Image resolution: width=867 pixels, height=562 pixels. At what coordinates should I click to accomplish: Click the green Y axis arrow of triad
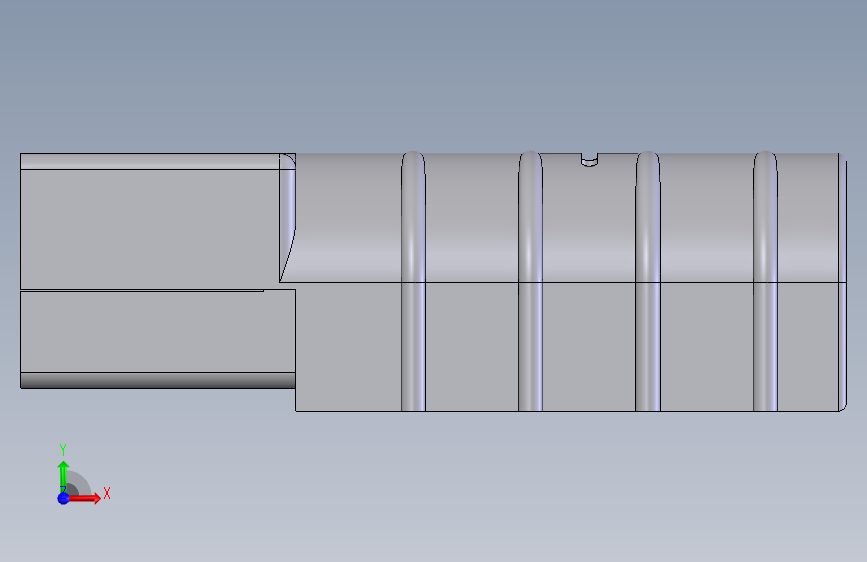64,476
